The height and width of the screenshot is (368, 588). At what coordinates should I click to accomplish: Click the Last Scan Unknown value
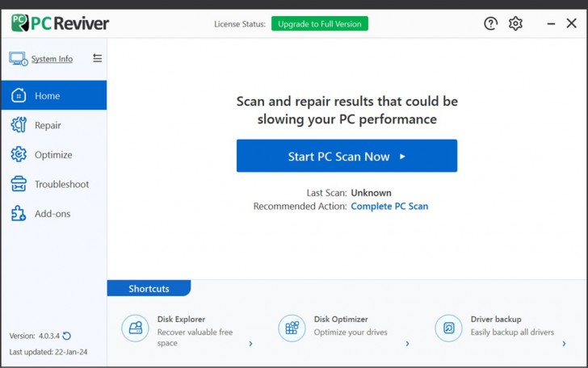tap(371, 193)
